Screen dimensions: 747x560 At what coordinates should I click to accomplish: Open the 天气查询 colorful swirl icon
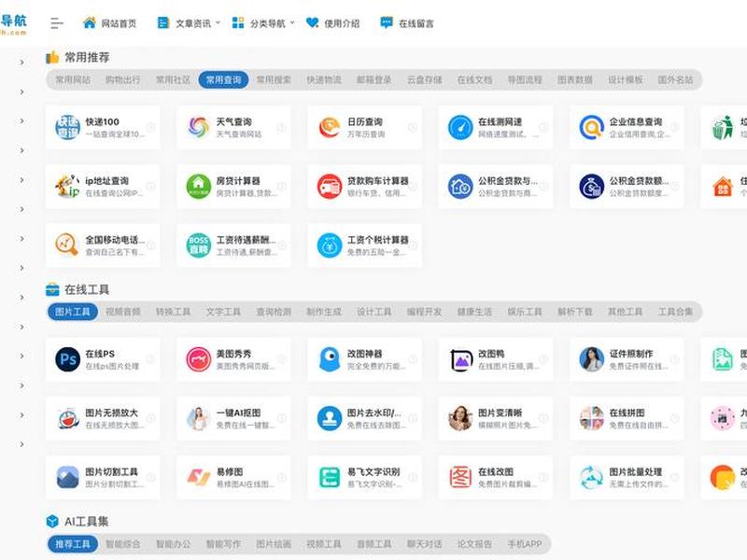[198, 127]
